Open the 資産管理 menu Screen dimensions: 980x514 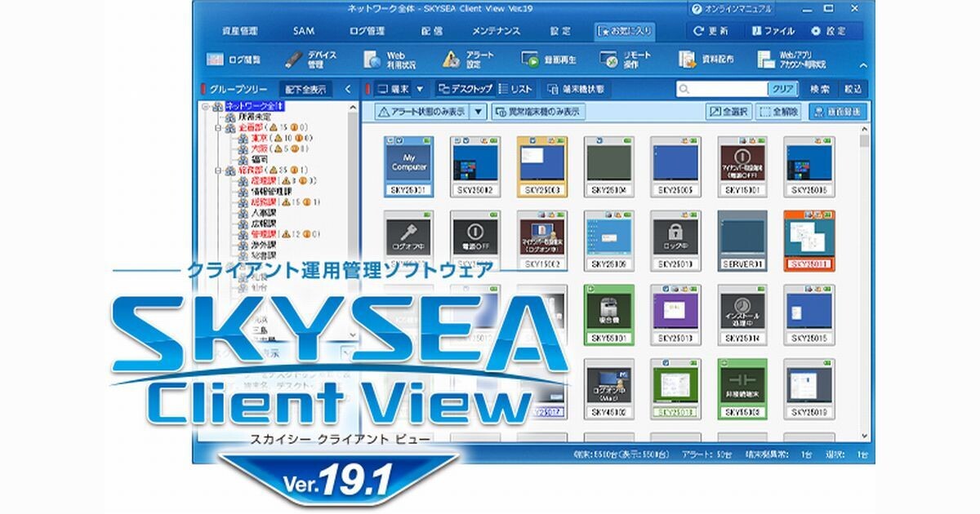click(x=239, y=31)
